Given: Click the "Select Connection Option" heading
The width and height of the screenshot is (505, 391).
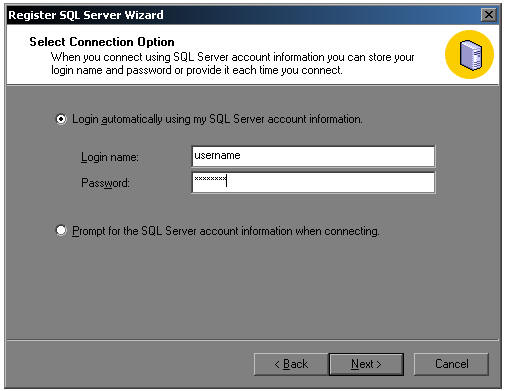Looking at the screenshot, I should click(102, 42).
